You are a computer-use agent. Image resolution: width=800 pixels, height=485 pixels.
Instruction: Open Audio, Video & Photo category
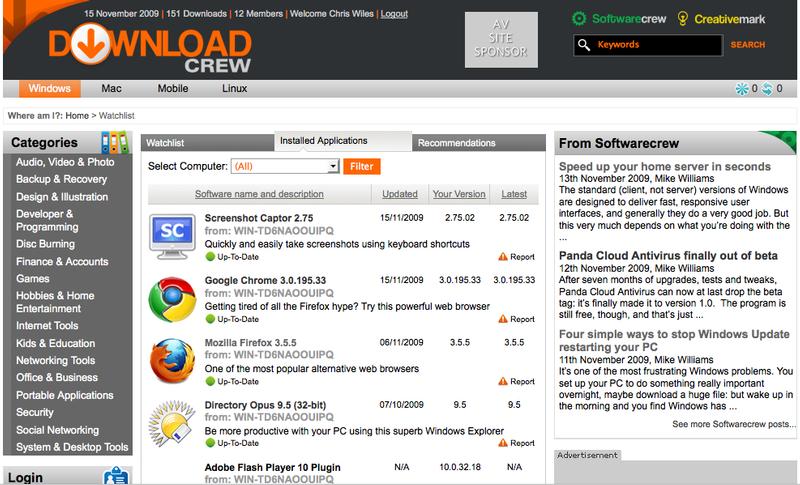65,162
